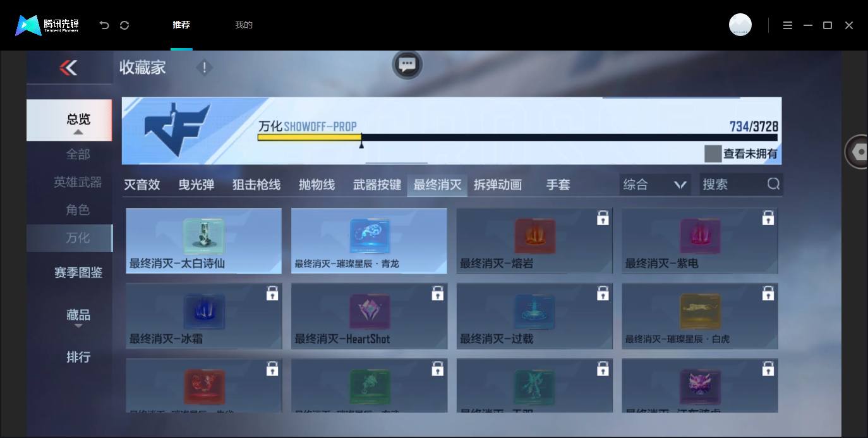
Task: Click in the 搜索 search field
Action: click(x=741, y=185)
